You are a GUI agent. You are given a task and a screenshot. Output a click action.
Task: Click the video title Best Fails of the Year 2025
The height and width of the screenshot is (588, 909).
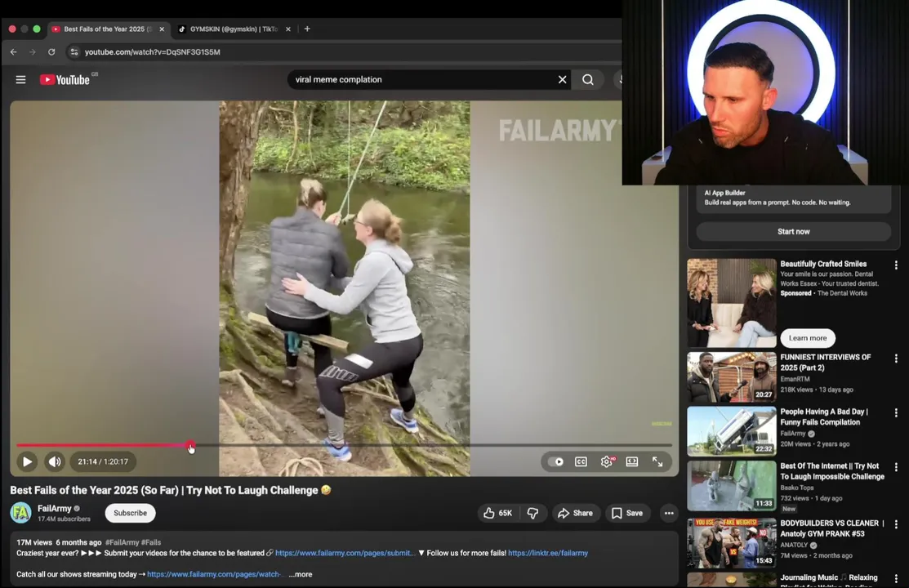[164, 491]
